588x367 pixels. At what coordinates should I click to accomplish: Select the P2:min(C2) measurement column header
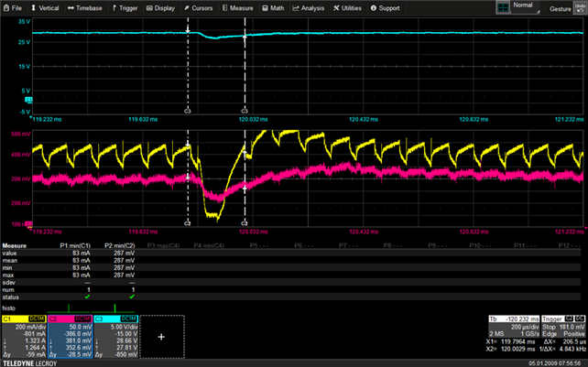pyautogui.click(x=120, y=246)
